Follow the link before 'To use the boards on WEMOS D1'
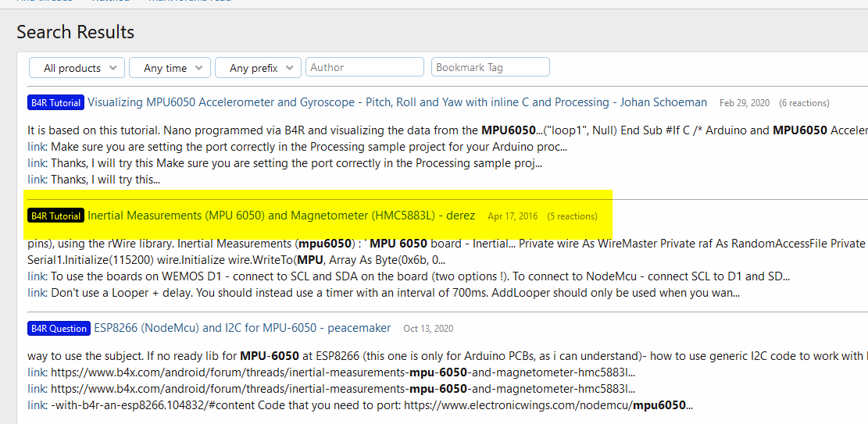 37,276
